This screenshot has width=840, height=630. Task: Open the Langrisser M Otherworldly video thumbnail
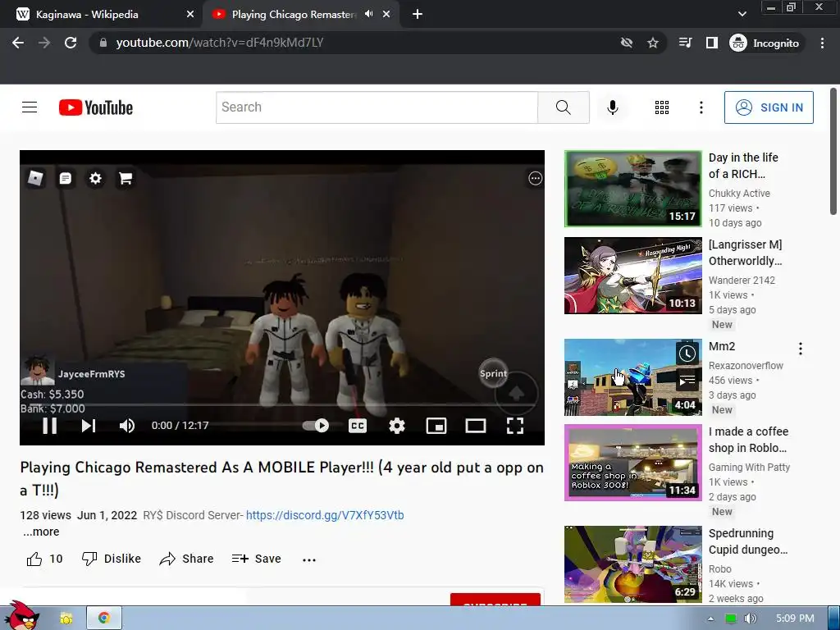tap(632, 276)
